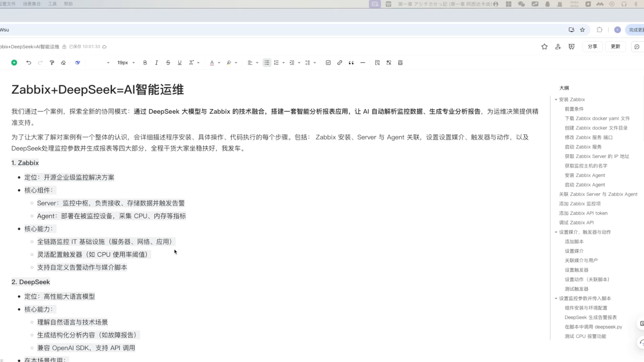
Task: Insert a block quote
Action: click(351, 62)
